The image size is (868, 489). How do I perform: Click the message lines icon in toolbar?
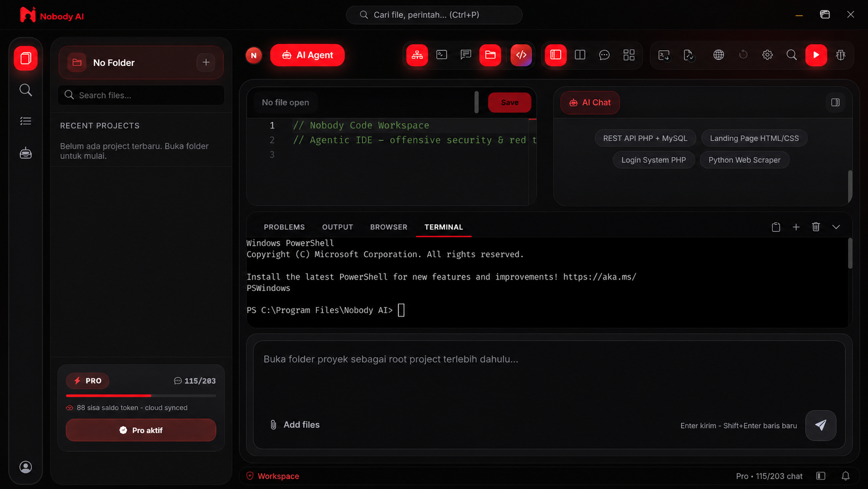pyautogui.click(x=466, y=55)
